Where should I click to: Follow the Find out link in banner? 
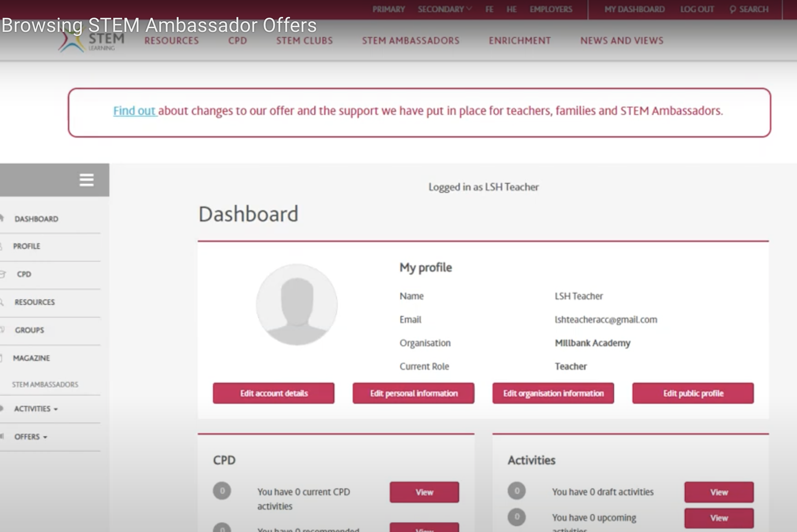click(134, 111)
